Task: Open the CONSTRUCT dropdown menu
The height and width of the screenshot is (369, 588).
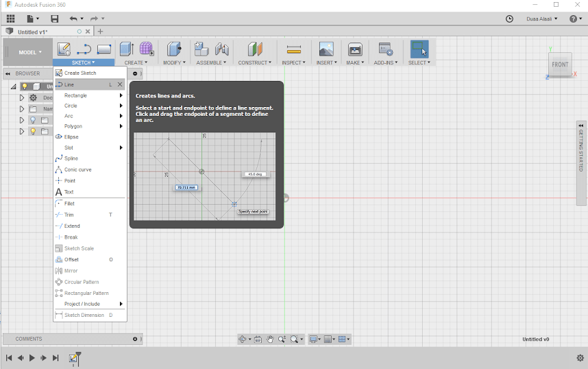Action: [x=255, y=62]
